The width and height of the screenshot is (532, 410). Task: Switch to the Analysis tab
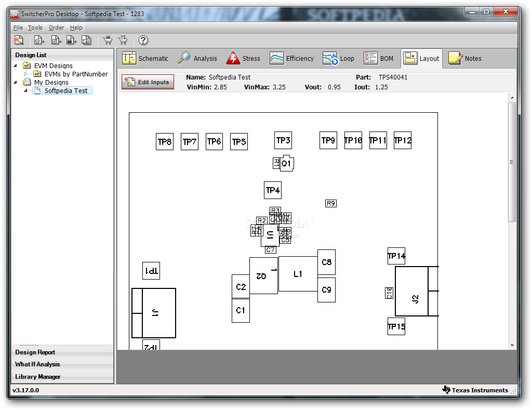(197, 58)
